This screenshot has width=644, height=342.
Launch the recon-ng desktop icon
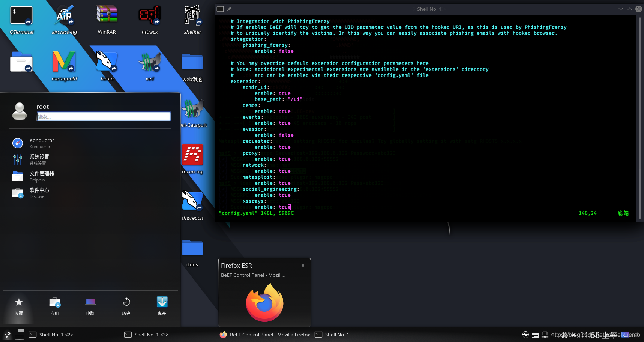tap(192, 159)
